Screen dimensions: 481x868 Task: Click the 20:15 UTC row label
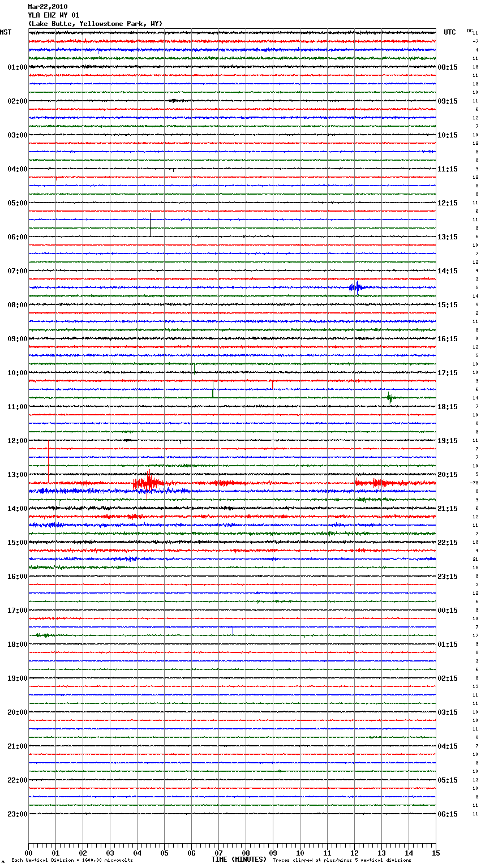pyautogui.click(x=448, y=475)
